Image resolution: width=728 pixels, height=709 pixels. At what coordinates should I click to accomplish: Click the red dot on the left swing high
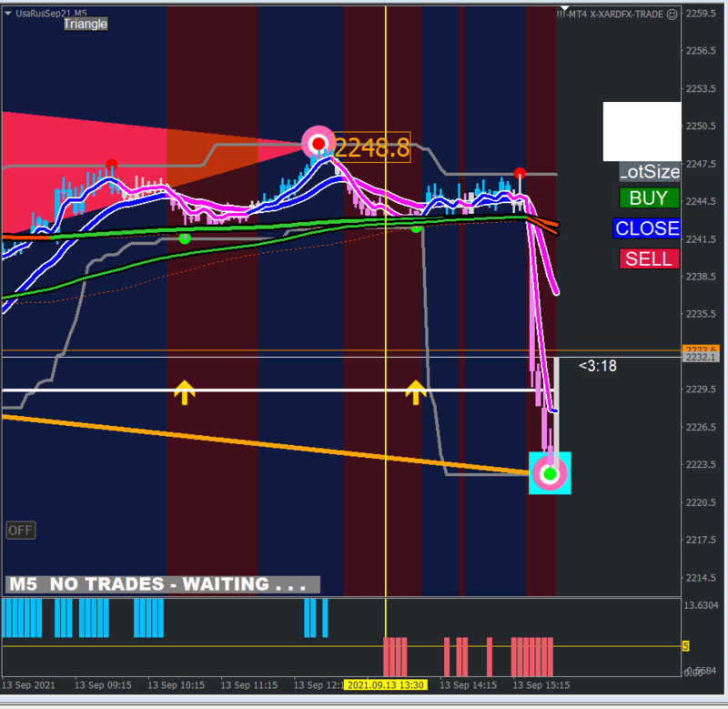point(111,165)
